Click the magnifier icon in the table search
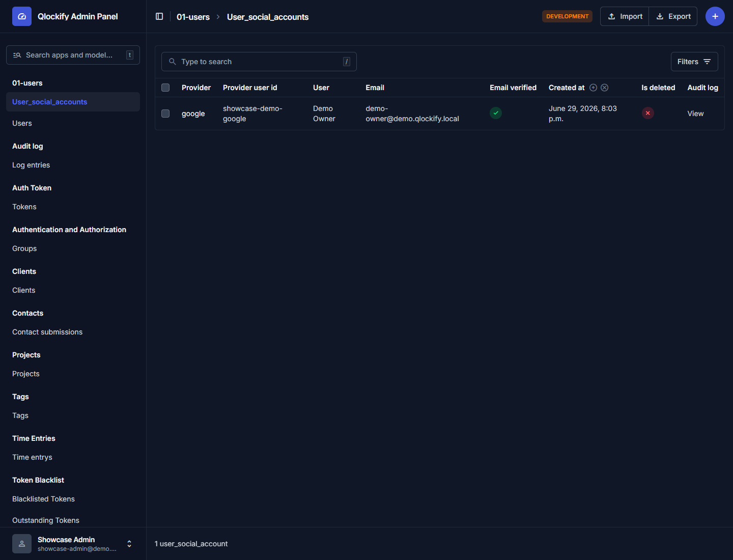This screenshot has width=733, height=560. (173, 62)
